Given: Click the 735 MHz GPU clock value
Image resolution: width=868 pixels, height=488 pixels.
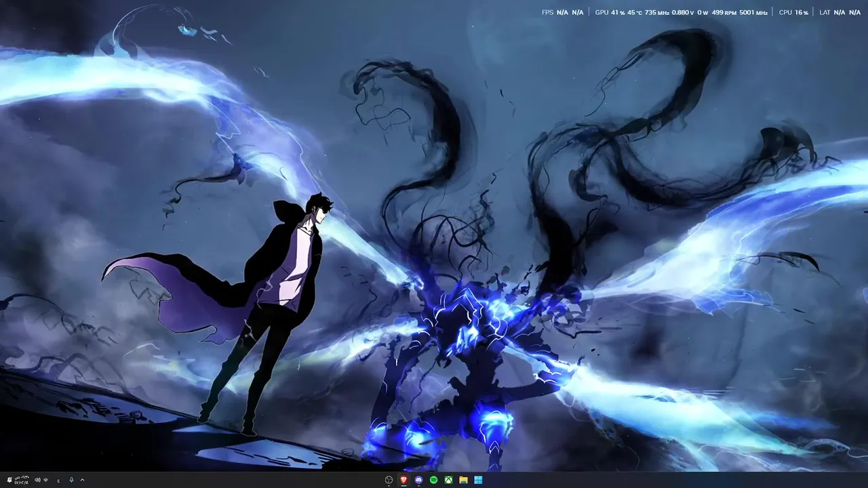Looking at the screenshot, I should tap(656, 12).
